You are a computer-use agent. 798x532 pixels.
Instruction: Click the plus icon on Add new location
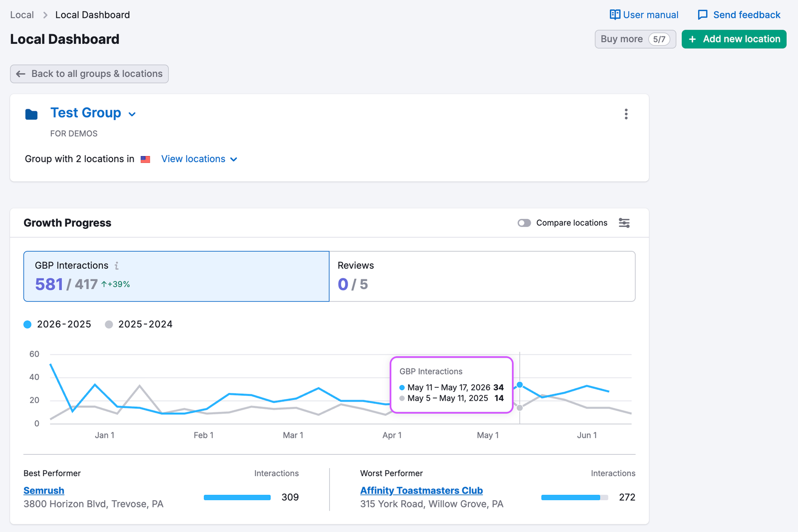pyautogui.click(x=692, y=39)
